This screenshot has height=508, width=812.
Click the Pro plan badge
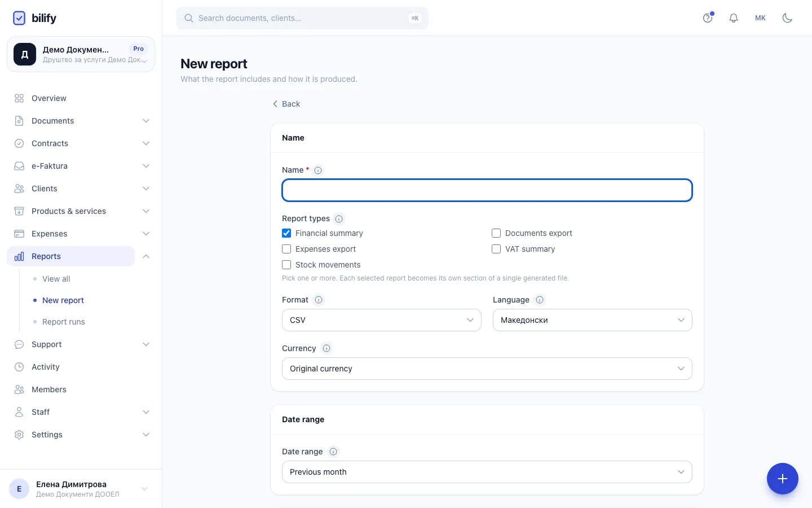coord(138,49)
